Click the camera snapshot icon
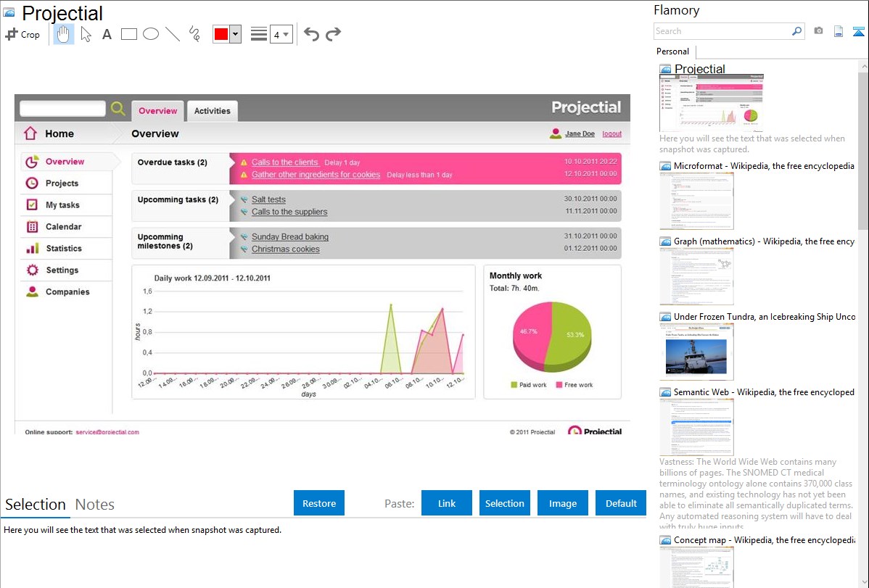869x588 pixels. tap(818, 31)
